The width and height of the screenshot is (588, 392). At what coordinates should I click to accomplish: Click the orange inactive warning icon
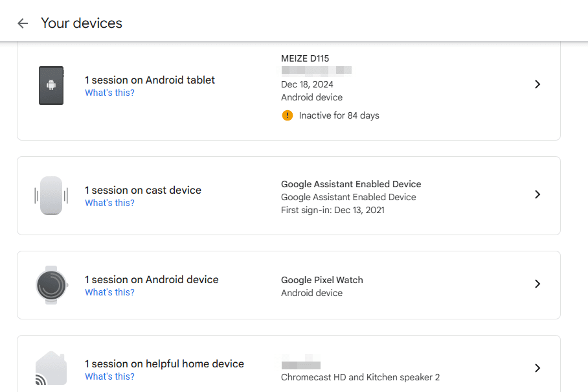pyautogui.click(x=288, y=115)
